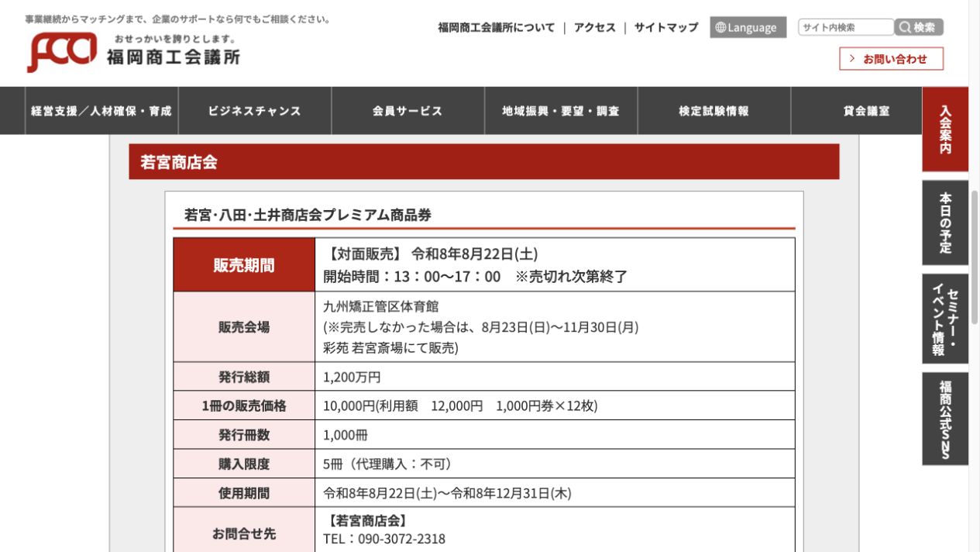Click the 1,200万円 value
Viewport: 980px width, 552px height.
click(352, 378)
